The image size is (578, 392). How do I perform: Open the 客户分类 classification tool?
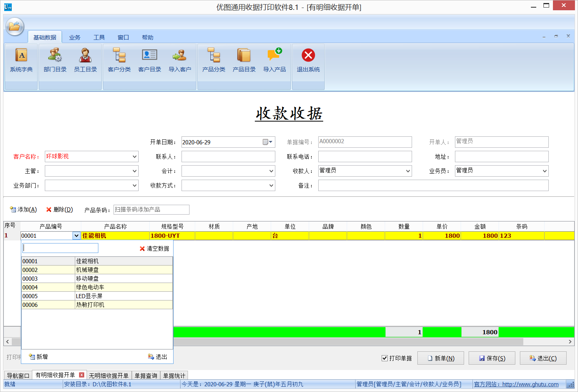pyautogui.click(x=119, y=61)
